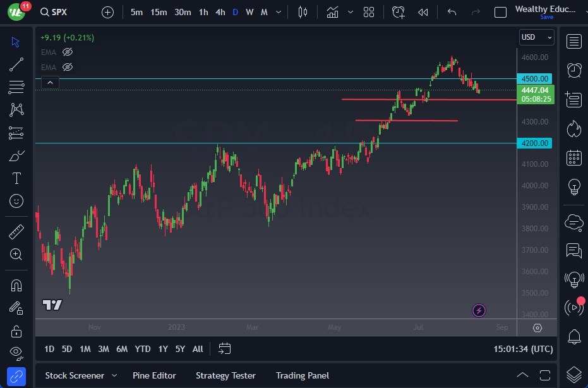Open the Stock Screener dropdown chevron

114,375
